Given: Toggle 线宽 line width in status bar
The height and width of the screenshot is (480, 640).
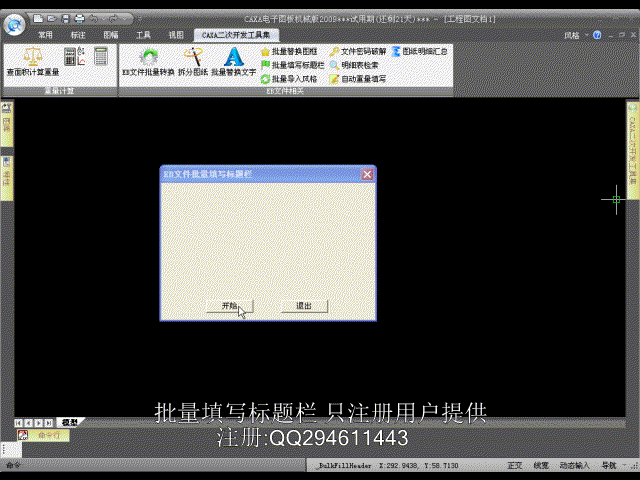Looking at the screenshot, I should (541, 465).
